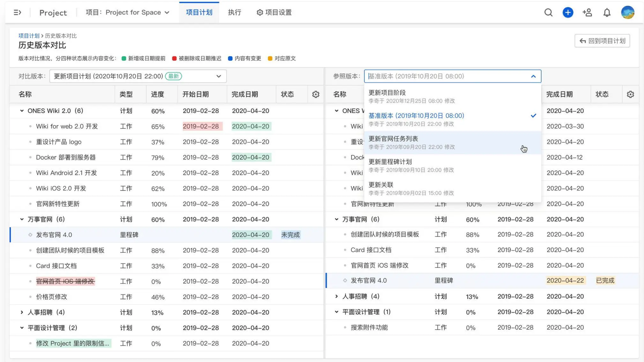Collapse the ONES Wiki 2.0 group
The width and height of the screenshot is (644, 362).
click(x=22, y=111)
